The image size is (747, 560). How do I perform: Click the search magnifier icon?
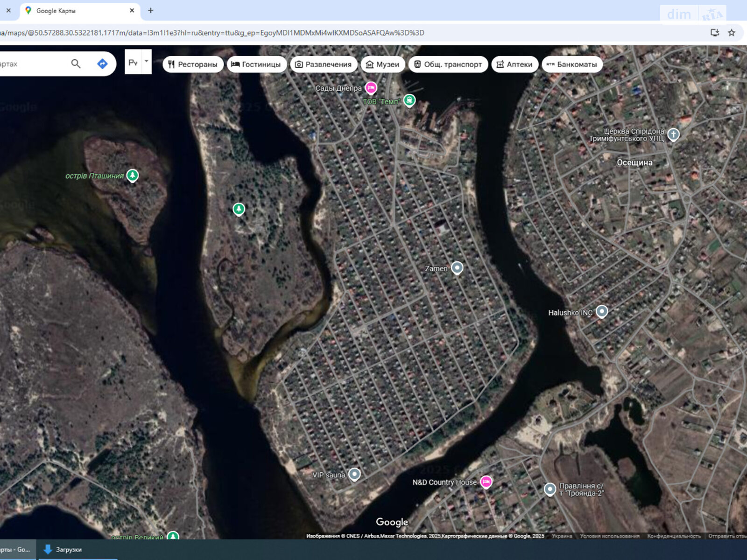pos(76,64)
